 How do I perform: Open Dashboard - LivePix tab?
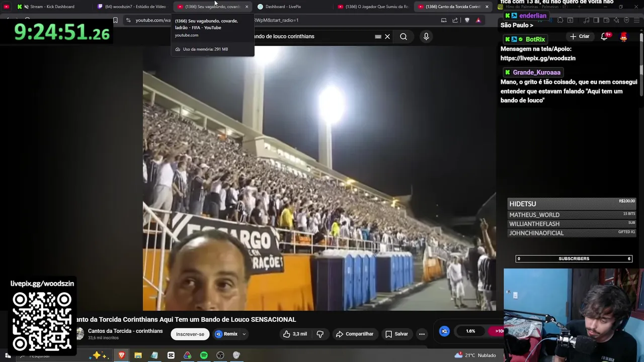tap(292, 7)
